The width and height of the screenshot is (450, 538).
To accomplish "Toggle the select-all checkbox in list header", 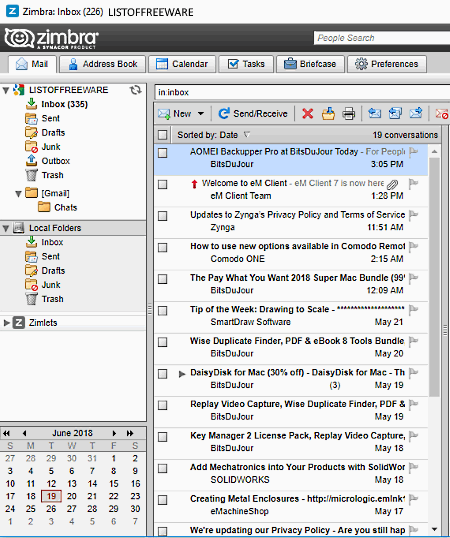I will [163, 135].
